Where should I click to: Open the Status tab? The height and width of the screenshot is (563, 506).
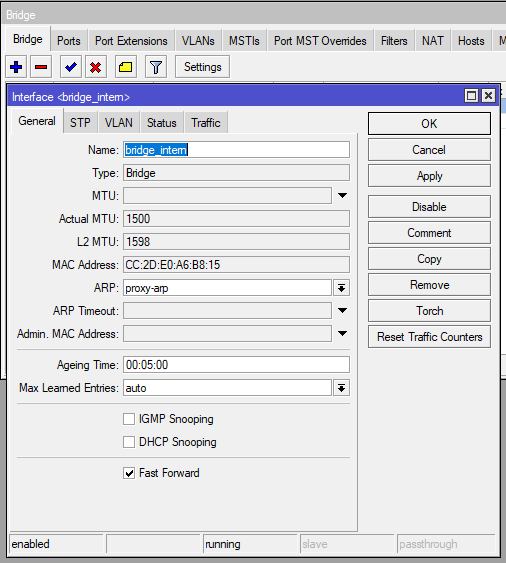coord(162,123)
